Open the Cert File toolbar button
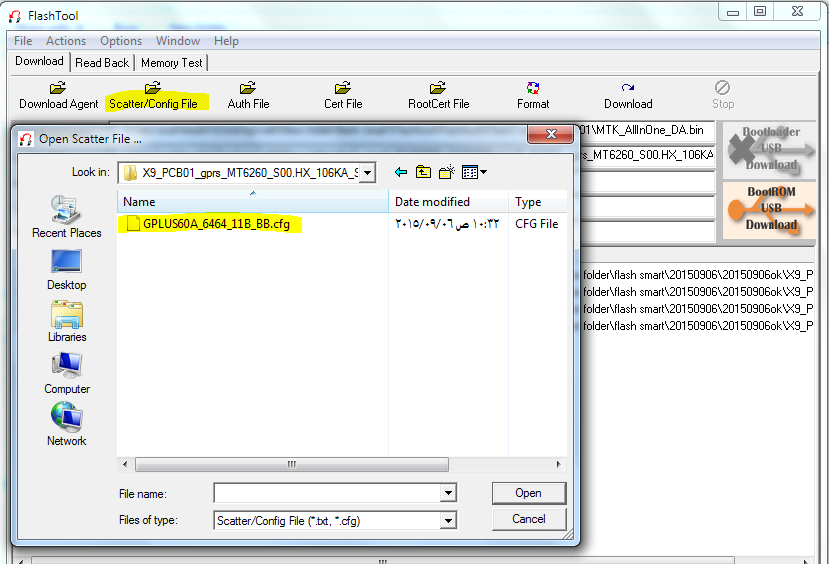 click(x=343, y=96)
